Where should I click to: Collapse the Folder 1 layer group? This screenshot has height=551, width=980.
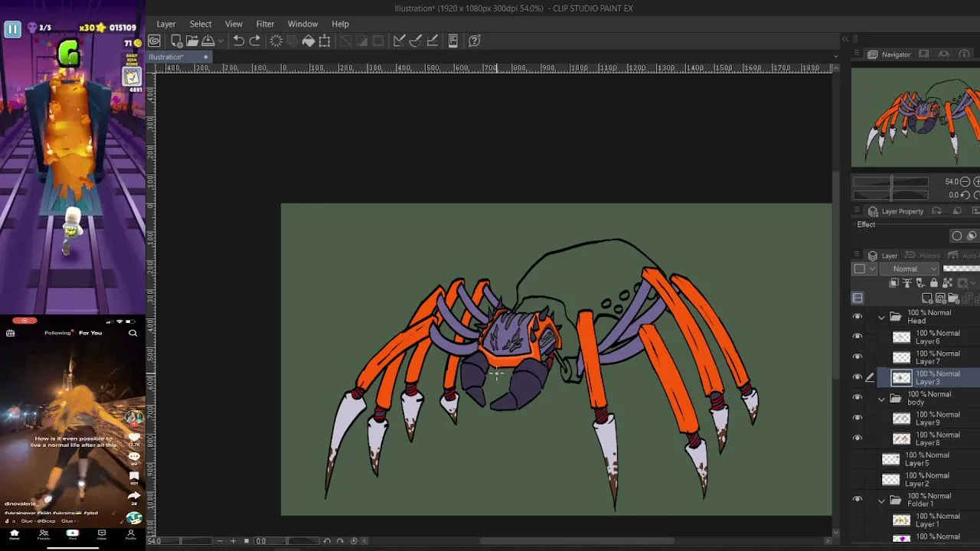point(881,500)
